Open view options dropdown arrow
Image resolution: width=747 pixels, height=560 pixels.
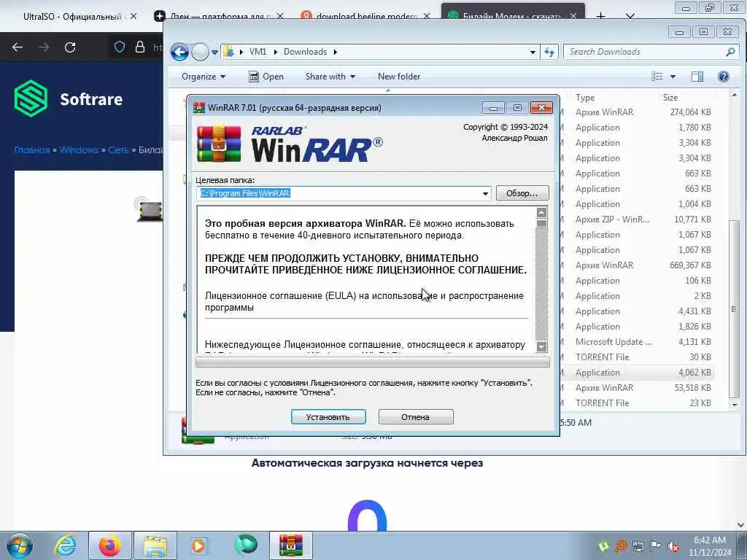coord(673,76)
